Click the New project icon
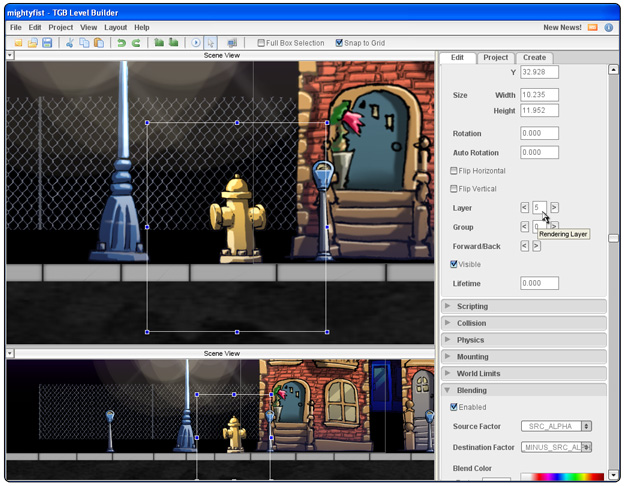The height and width of the screenshot is (486, 625). [x=18, y=43]
